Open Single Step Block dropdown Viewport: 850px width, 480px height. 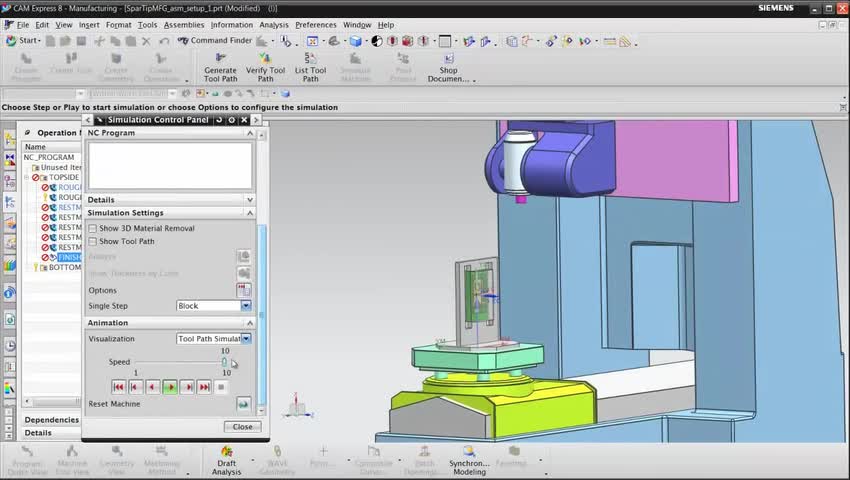[x=246, y=306]
